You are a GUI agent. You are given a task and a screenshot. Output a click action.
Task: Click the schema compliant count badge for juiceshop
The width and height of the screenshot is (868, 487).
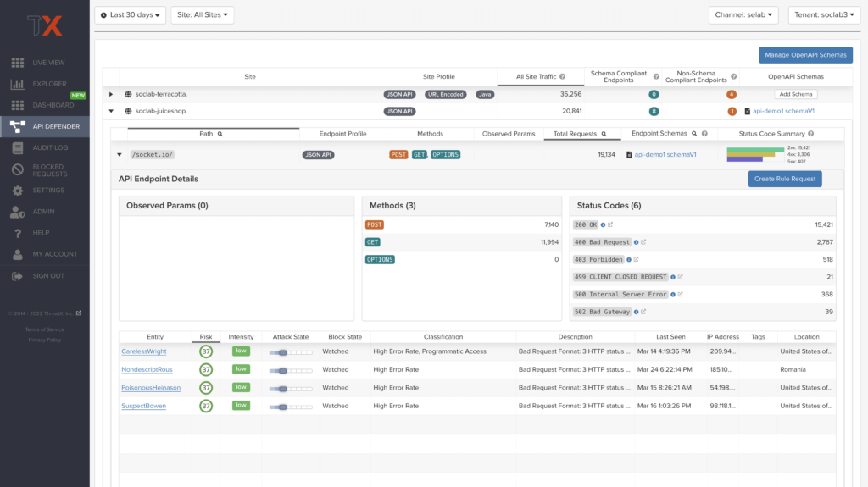coord(654,111)
